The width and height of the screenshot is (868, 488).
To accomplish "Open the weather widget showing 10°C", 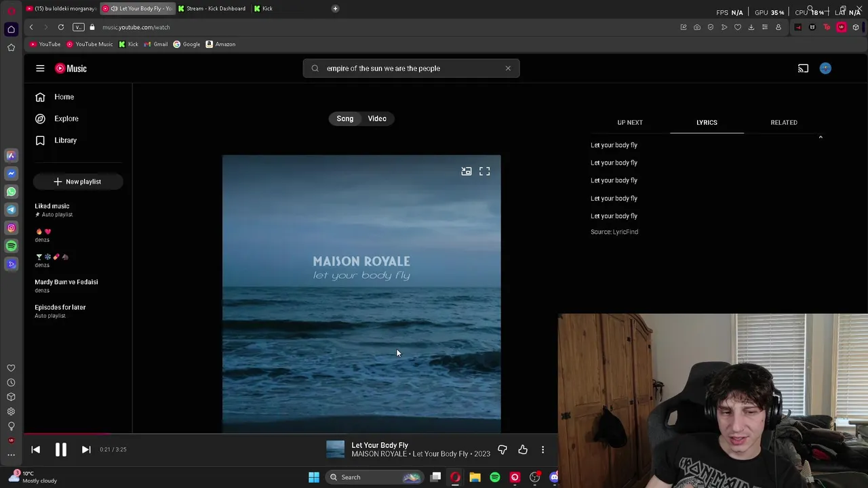I will (x=34, y=477).
